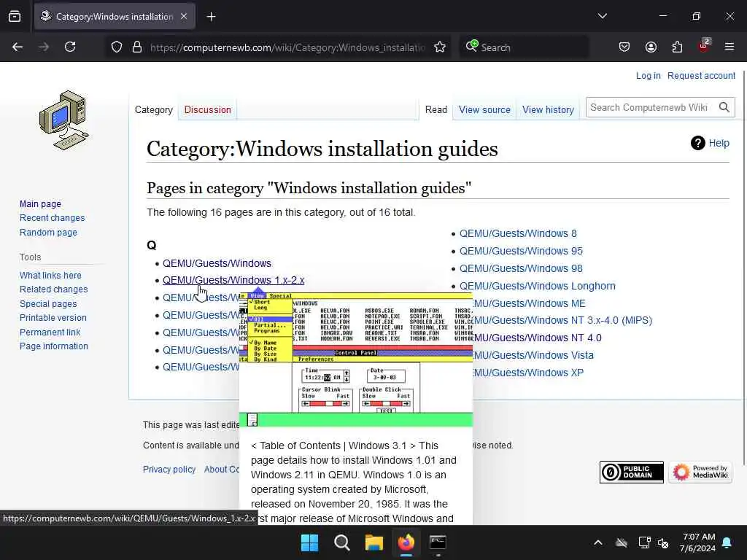
Task: View site security lock information
Action: pos(137,47)
